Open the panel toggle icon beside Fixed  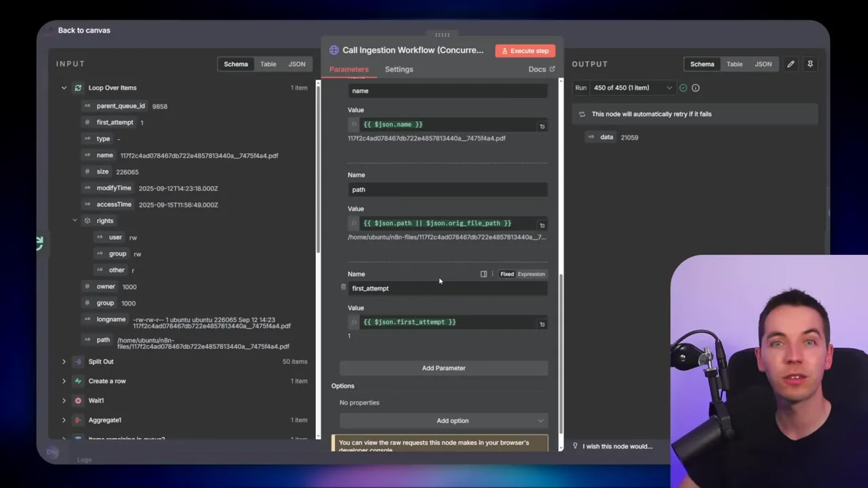coord(484,274)
